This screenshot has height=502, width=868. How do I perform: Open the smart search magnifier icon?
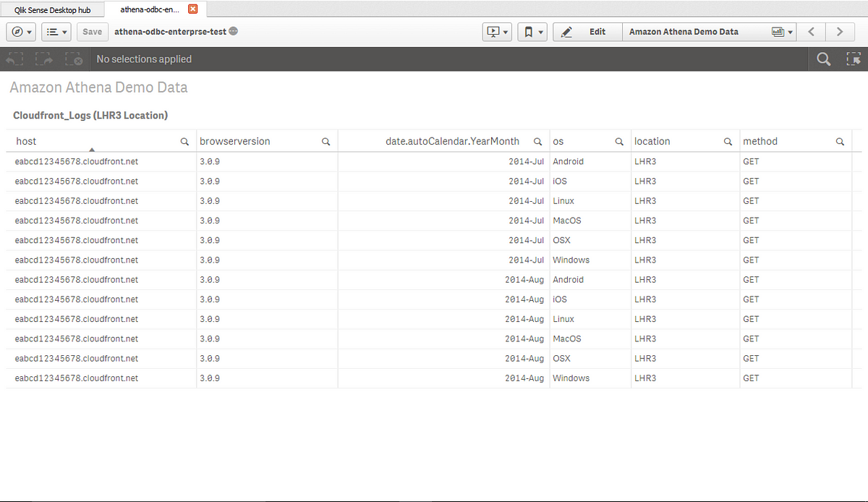pyautogui.click(x=823, y=59)
